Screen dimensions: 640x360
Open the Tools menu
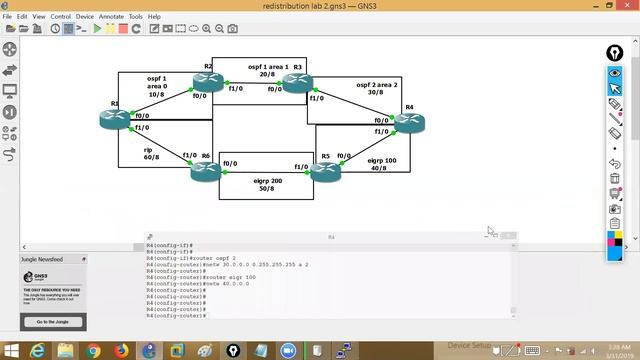pos(136,16)
